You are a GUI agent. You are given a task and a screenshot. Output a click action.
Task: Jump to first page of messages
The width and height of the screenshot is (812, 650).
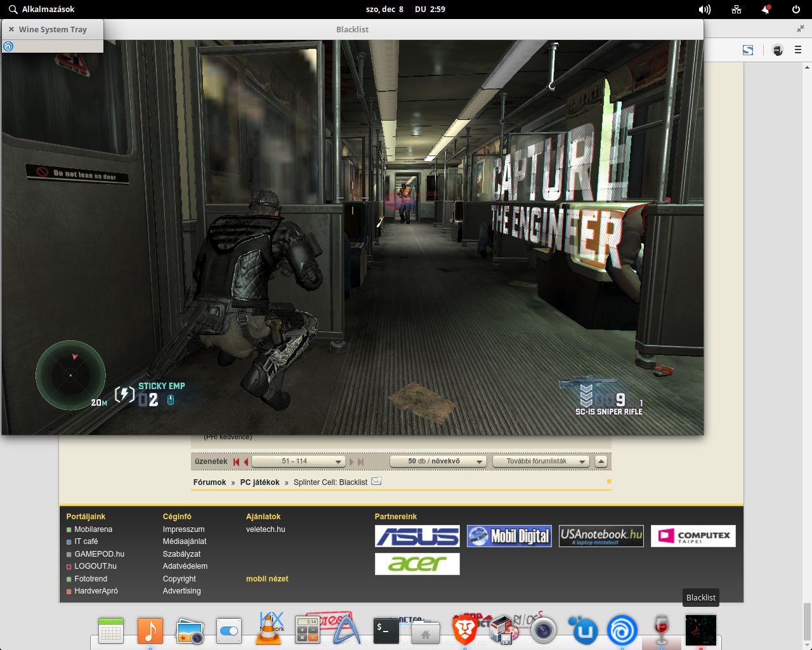(x=236, y=462)
